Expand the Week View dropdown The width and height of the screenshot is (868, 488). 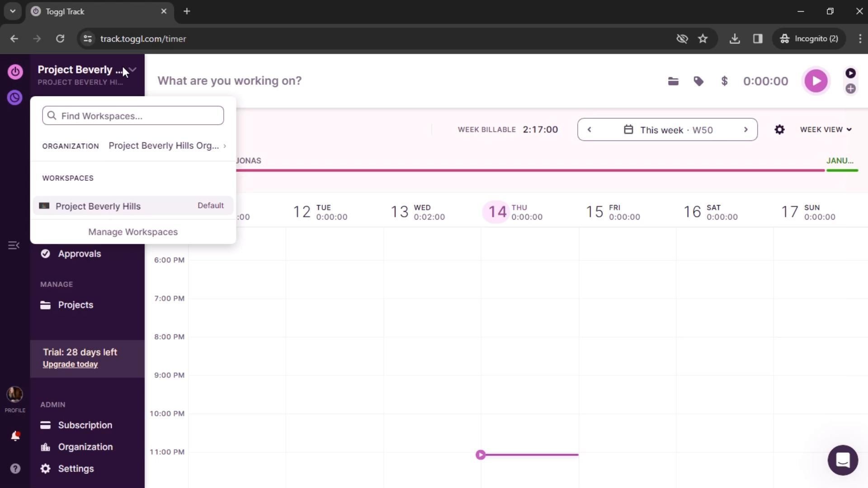826,130
